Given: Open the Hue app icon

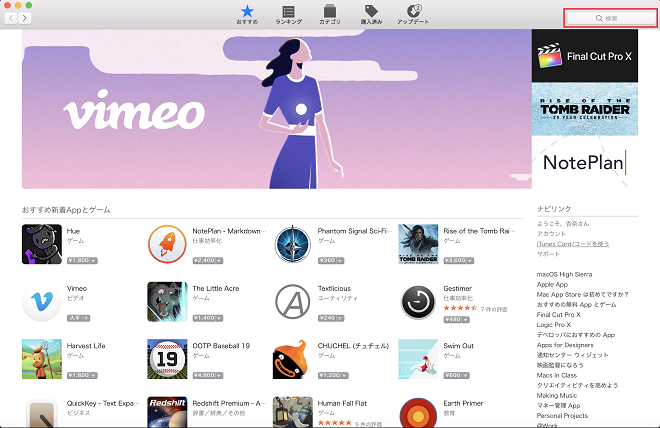Looking at the screenshot, I should (42, 244).
